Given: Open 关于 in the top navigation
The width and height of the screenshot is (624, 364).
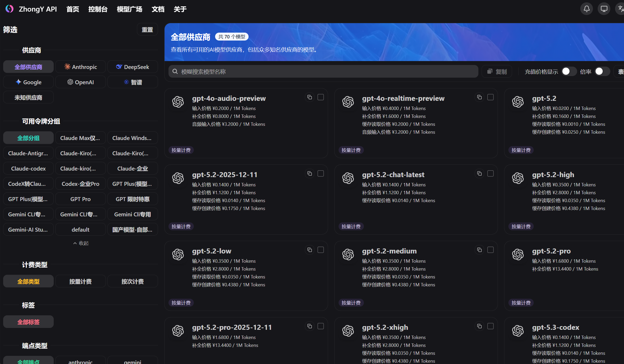Looking at the screenshot, I should (180, 9).
